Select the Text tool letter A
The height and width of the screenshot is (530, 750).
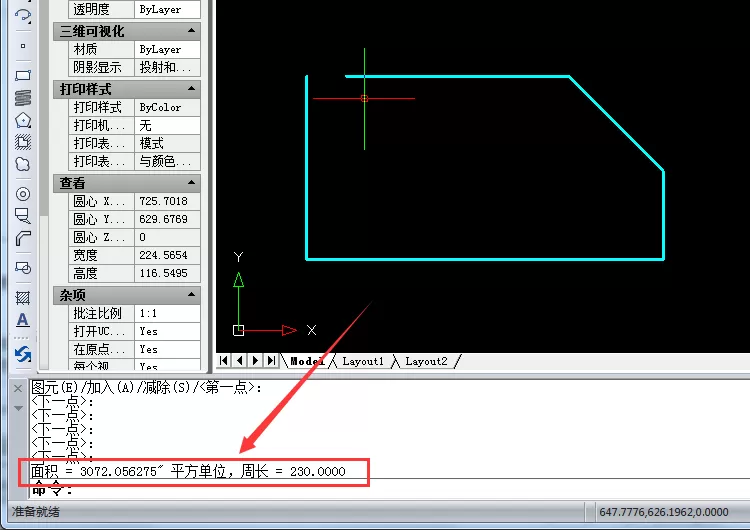pyautogui.click(x=22, y=320)
